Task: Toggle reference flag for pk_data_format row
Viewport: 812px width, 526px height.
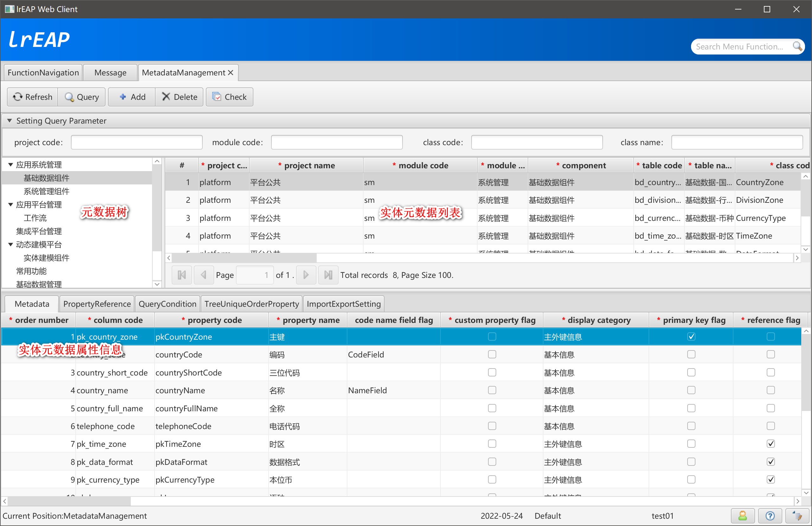Action: click(771, 462)
